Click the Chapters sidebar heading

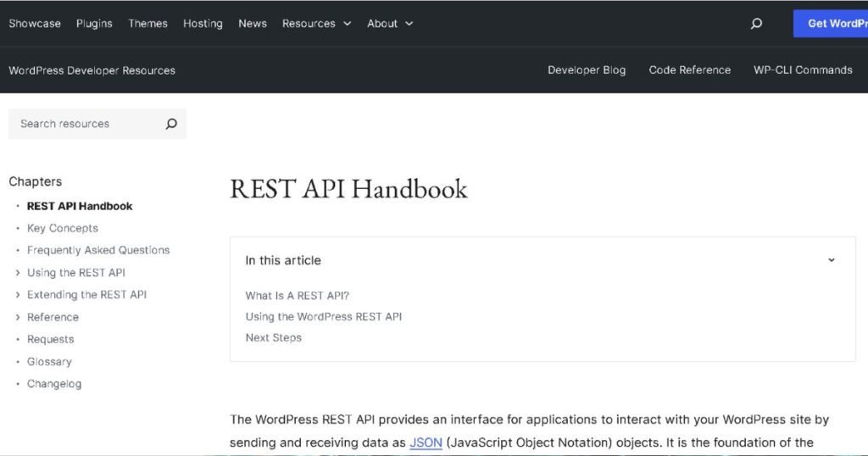click(36, 181)
